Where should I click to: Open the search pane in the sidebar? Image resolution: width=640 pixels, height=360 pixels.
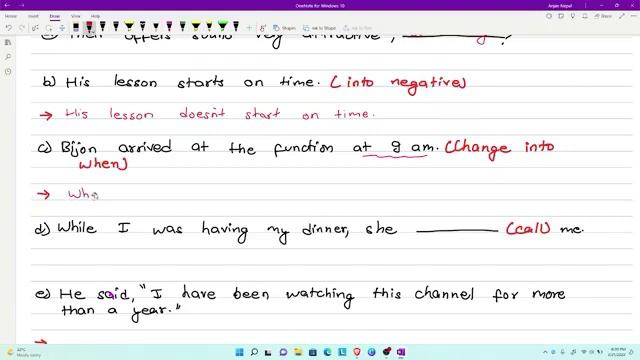pos(8,57)
